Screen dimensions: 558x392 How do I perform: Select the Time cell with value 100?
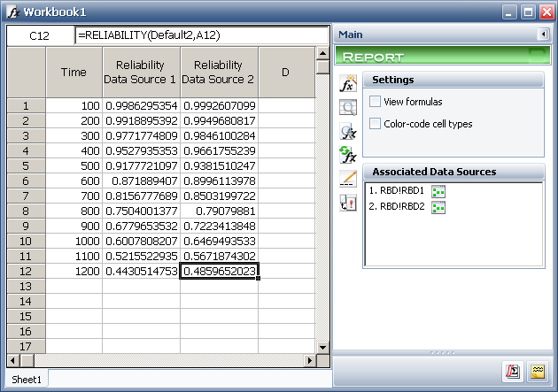74,105
